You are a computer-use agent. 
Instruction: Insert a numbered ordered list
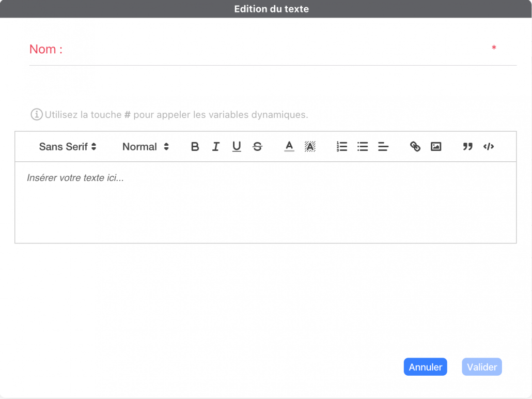(342, 147)
